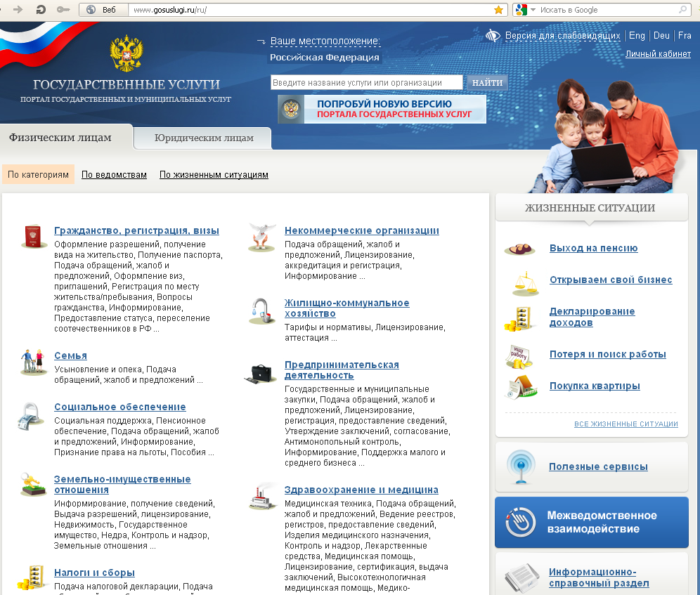The height and width of the screenshot is (595, 700).
Task: Click the dove icon for non-profit organizations
Action: point(263,237)
